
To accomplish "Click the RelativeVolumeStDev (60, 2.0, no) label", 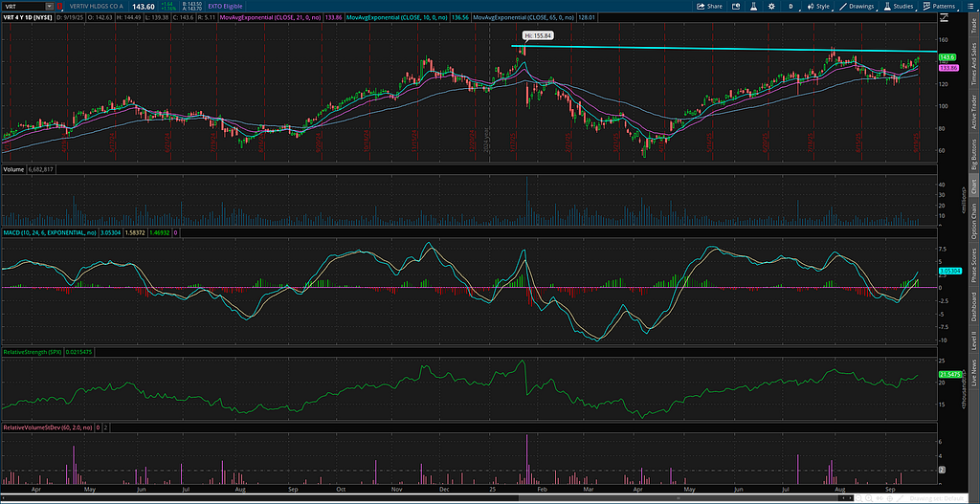I will tap(47, 427).
